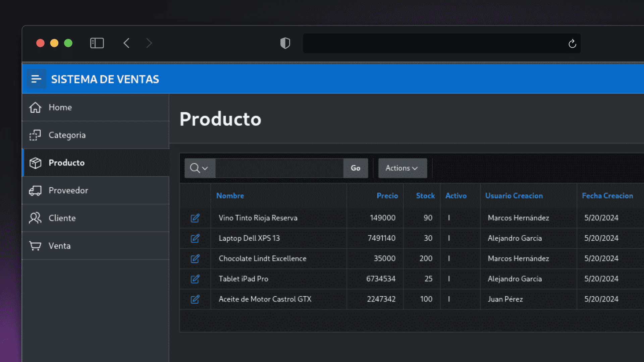Click the Venta shopping cart icon
Viewport: 644px width, 362px height.
(35, 246)
